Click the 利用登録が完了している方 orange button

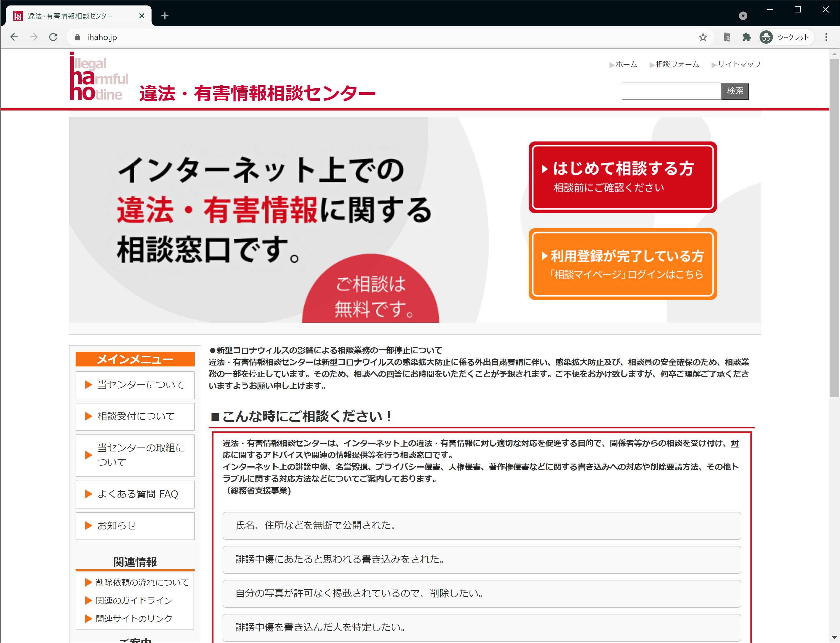click(x=623, y=264)
